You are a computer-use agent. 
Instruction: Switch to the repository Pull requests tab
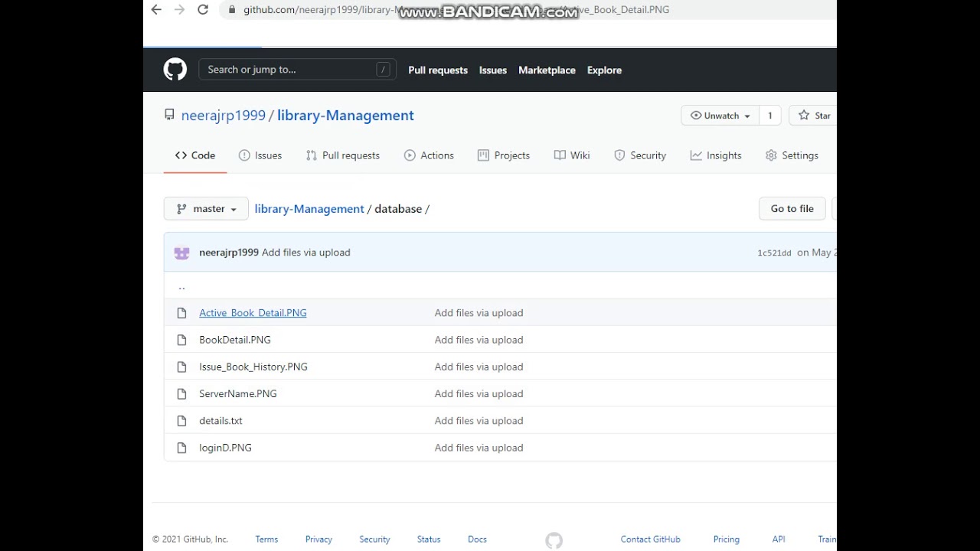pyautogui.click(x=342, y=155)
